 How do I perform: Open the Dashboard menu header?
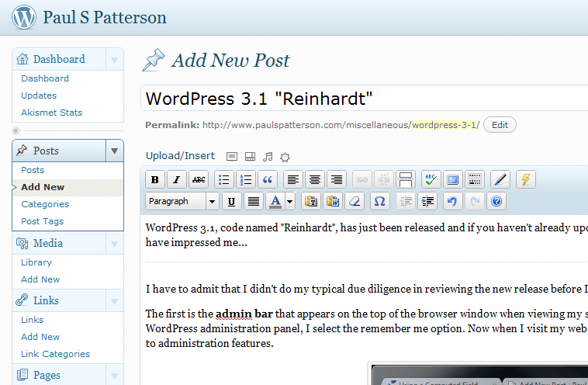pos(59,59)
